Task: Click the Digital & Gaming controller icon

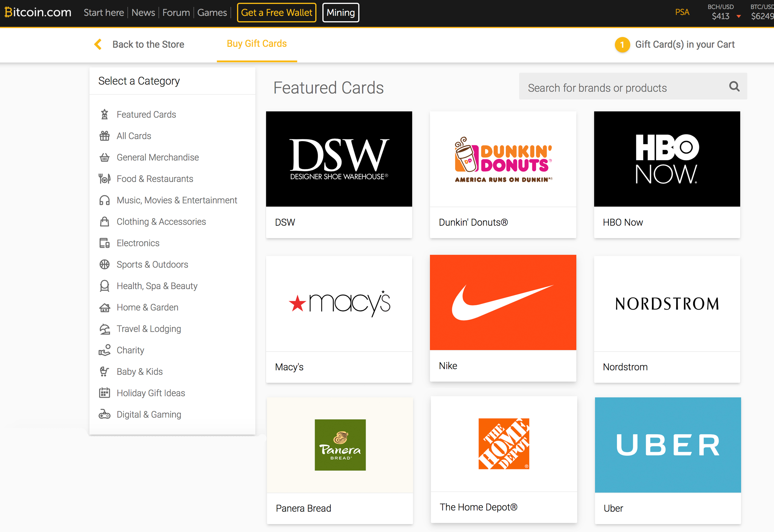Action: click(x=104, y=414)
